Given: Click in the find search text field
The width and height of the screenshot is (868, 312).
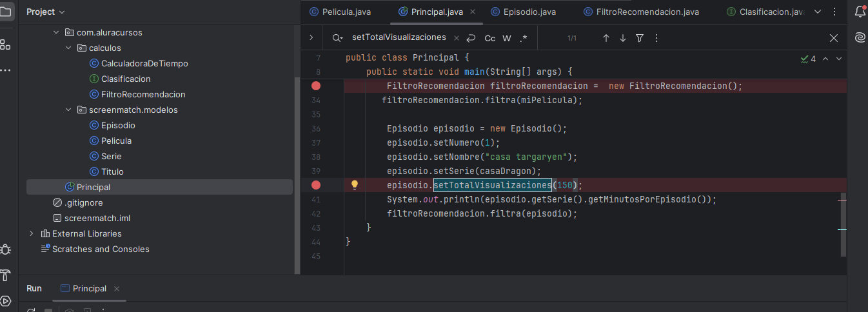Looking at the screenshot, I should [399, 37].
